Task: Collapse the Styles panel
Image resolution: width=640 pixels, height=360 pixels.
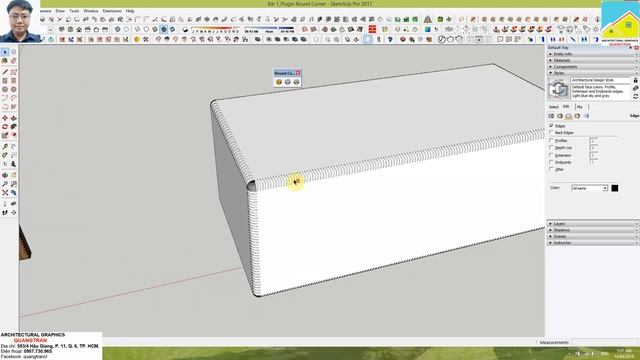Action: tap(592, 73)
